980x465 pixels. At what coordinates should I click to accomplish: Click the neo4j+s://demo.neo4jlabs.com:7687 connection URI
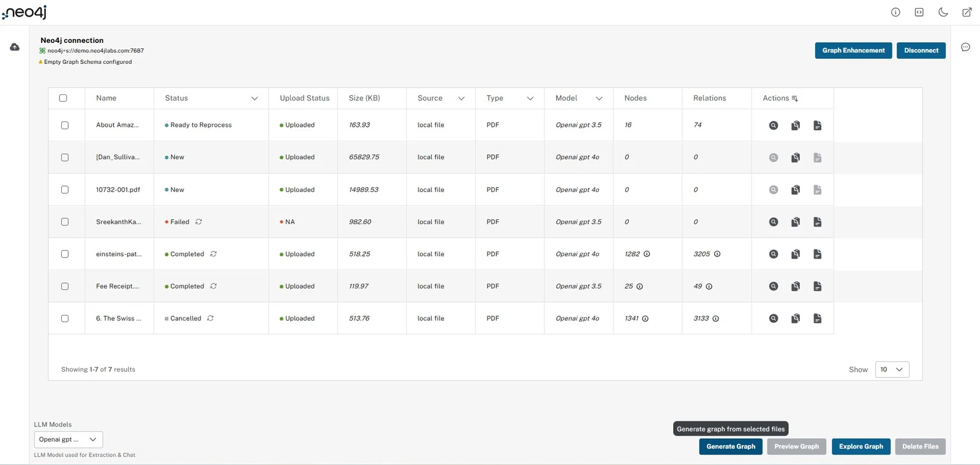coord(96,51)
